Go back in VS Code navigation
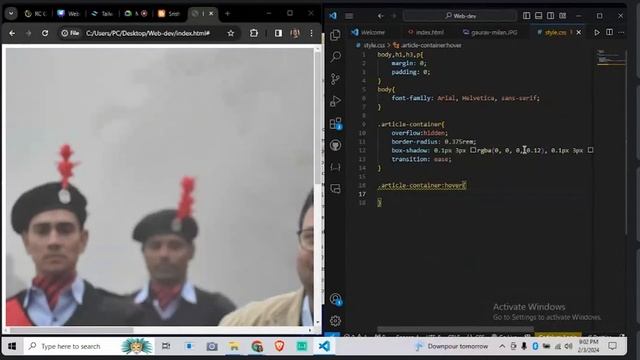Viewport: 640px width, 360px height. [x=380, y=16]
